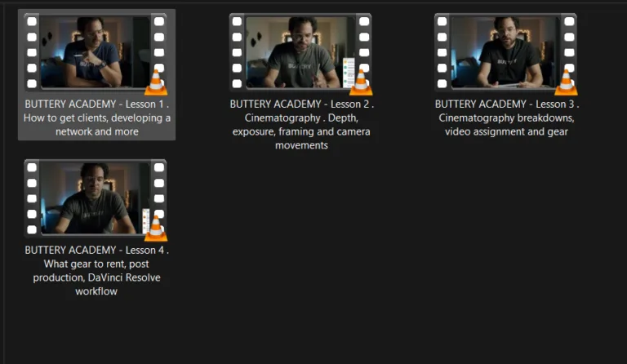
Task: Select the Lesson 2 video thumbnail
Action: pyautogui.click(x=300, y=52)
